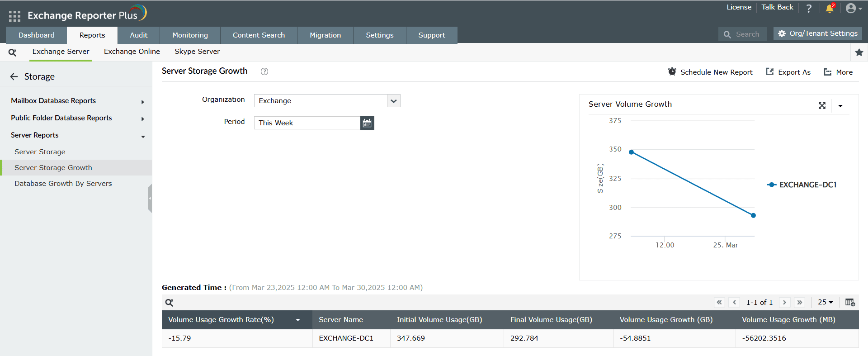Click the Talk Back link
This screenshot has width=868, height=356.
tap(778, 7)
